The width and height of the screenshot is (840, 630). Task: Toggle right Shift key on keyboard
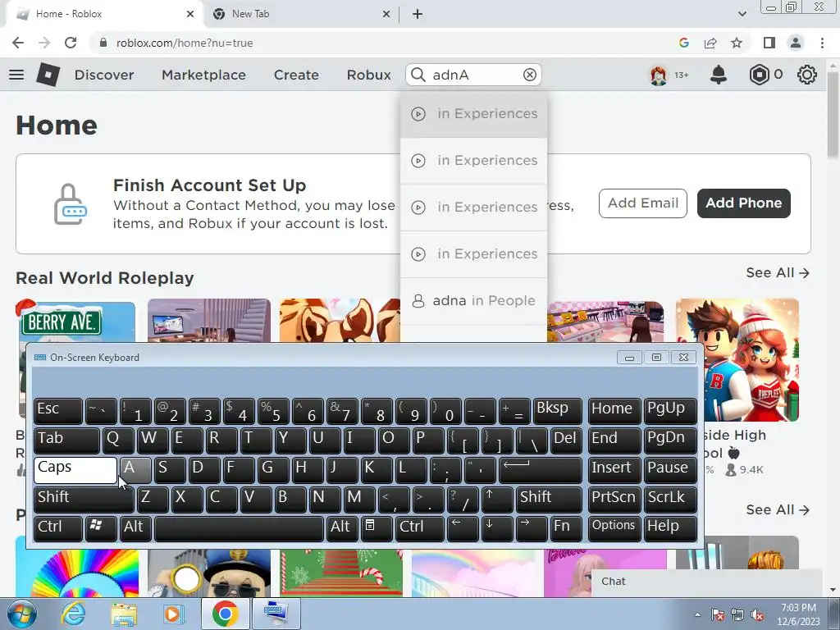549,500
